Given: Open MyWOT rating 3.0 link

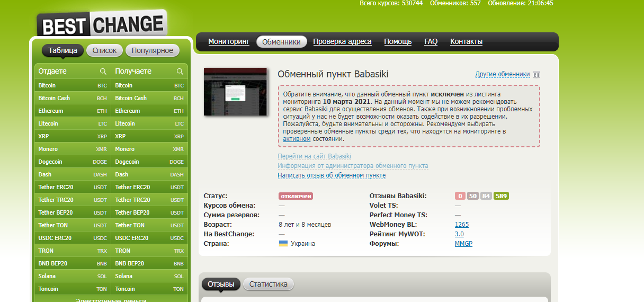Looking at the screenshot, I should (x=459, y=234).
